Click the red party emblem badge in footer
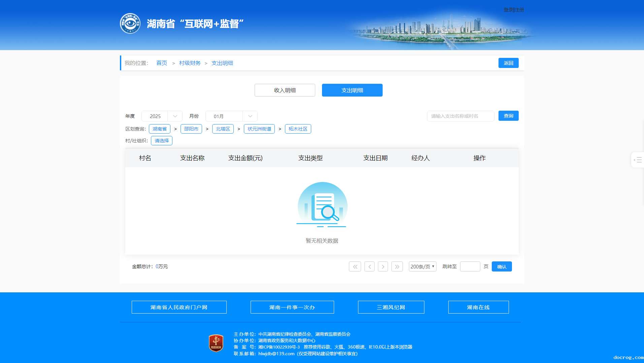 pyautogui.click(x=216, y=343)
